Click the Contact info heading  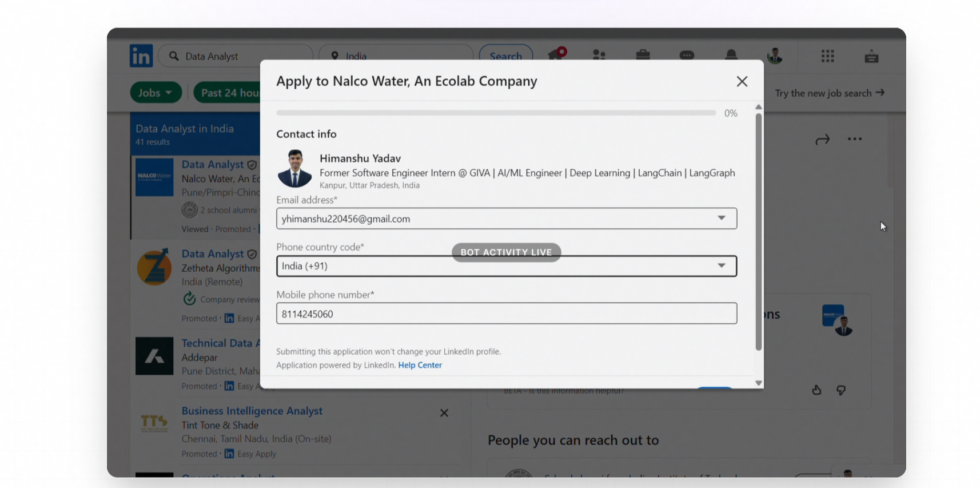point(306,134)
